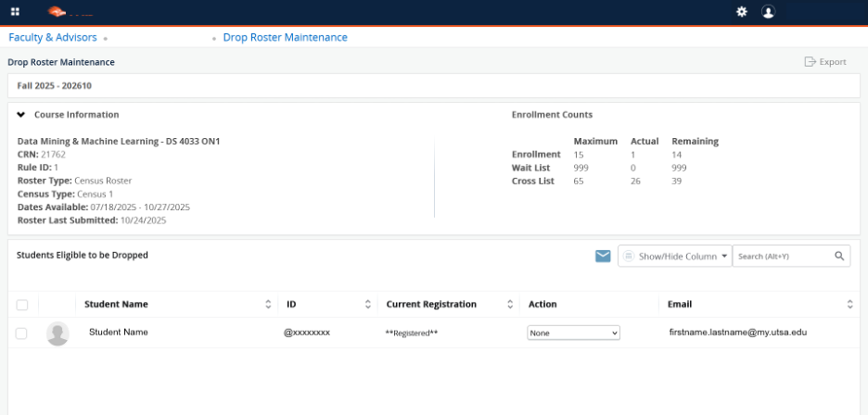Click the university logo in header
This screenshot has height=415, width=868.
coord(57,12)
